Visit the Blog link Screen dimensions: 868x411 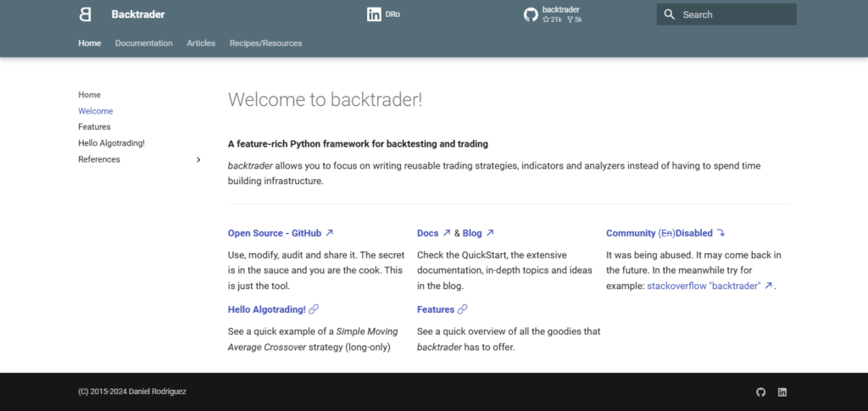pos(472,233)
